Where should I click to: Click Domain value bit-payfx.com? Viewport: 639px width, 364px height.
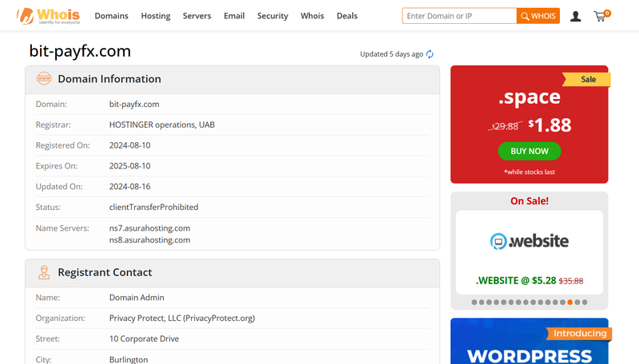coord(134,105)
